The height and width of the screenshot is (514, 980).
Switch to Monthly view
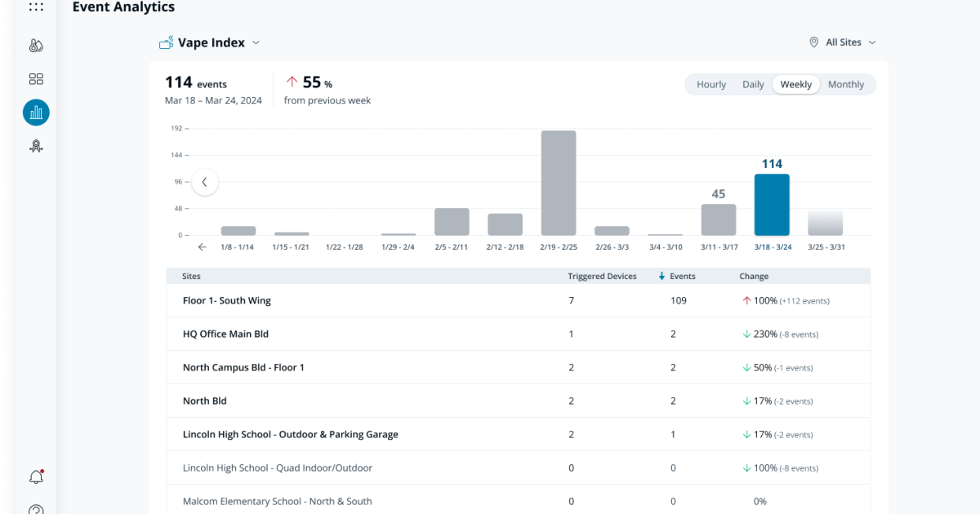point(846,85)
